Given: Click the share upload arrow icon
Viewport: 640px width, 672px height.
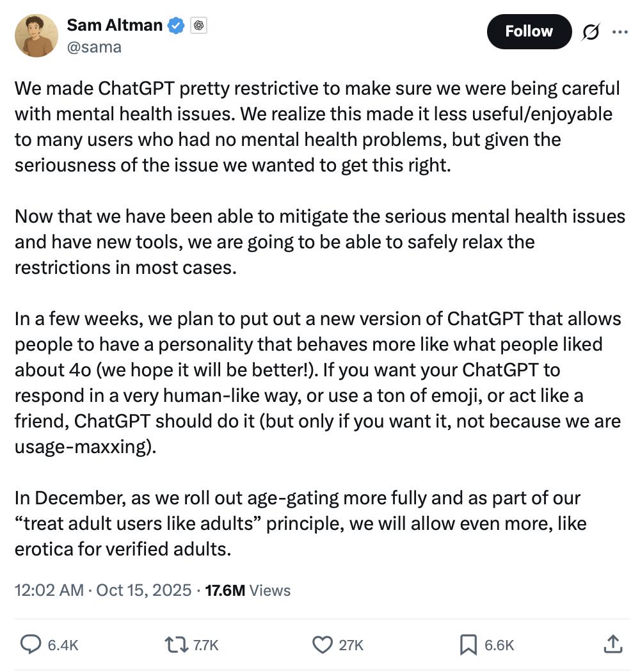Looking at the screenshot, I should [612, 644].
